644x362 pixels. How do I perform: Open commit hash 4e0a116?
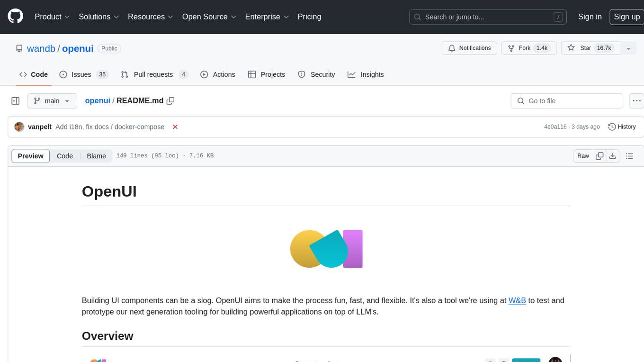(x=555, y=127)
